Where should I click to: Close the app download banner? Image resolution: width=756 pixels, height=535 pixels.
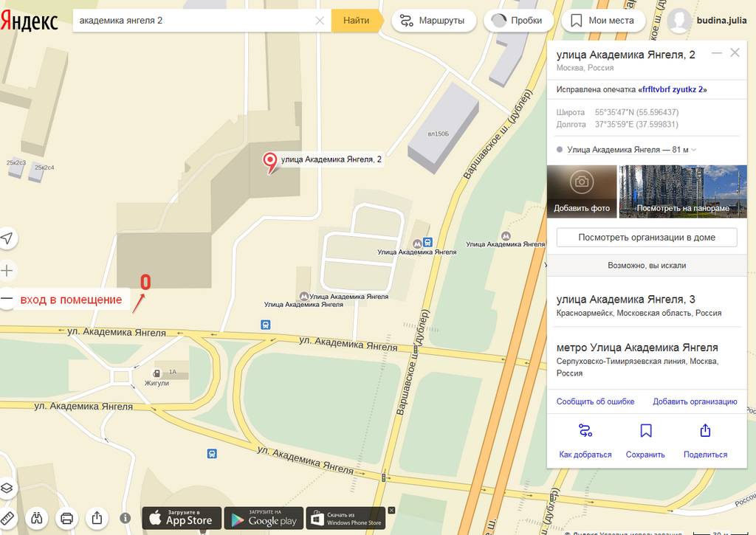391,511
